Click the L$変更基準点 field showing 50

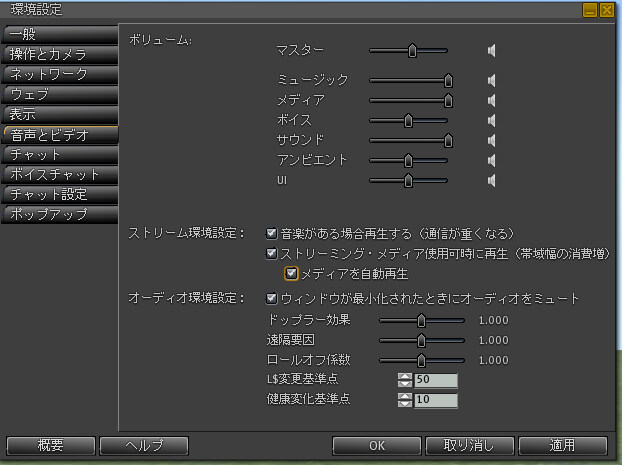(x=436, y=380)
